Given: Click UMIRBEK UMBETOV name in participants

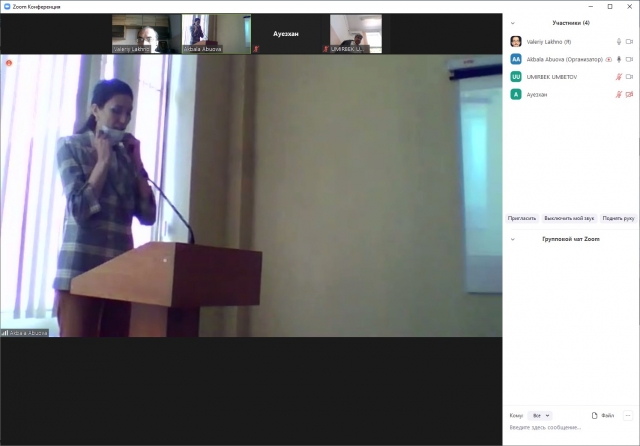Looking at the screenshot, I should pos(551,77).
